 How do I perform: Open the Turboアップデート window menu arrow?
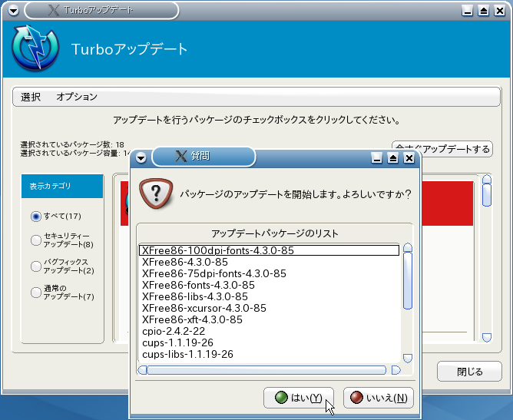point(13,11)
